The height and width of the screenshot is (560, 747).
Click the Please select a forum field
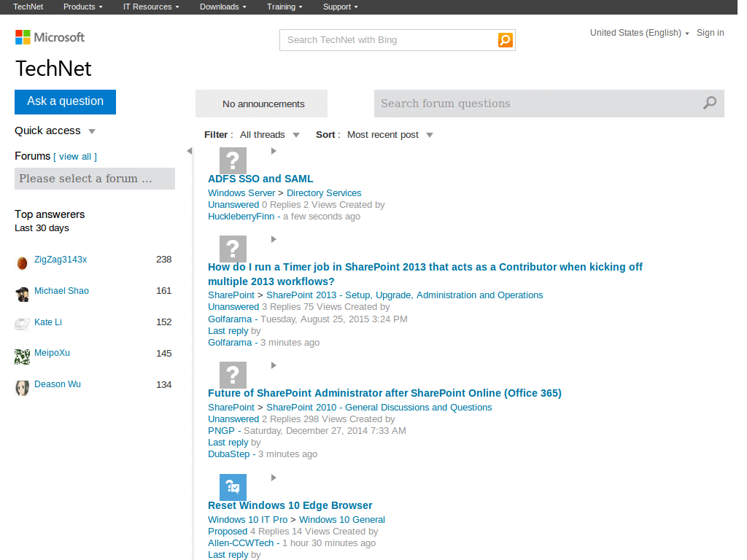[x=95, y=179]
